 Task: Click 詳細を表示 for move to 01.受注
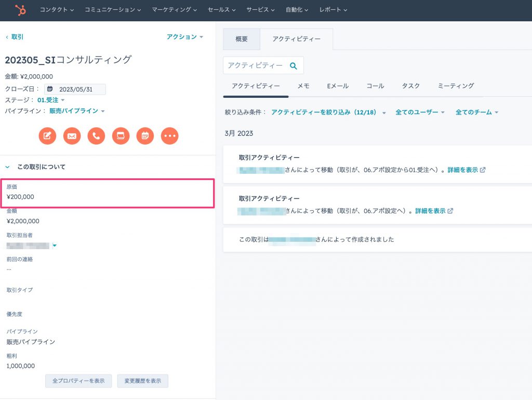point(463,170)
